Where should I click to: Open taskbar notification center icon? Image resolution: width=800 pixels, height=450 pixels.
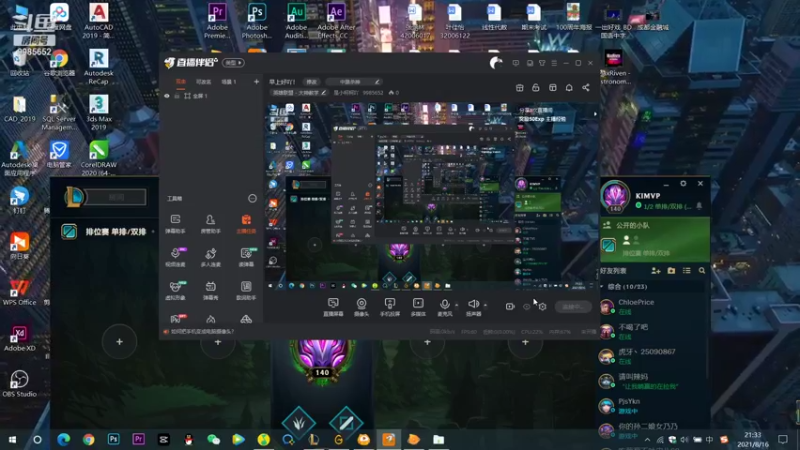point(783,439)
